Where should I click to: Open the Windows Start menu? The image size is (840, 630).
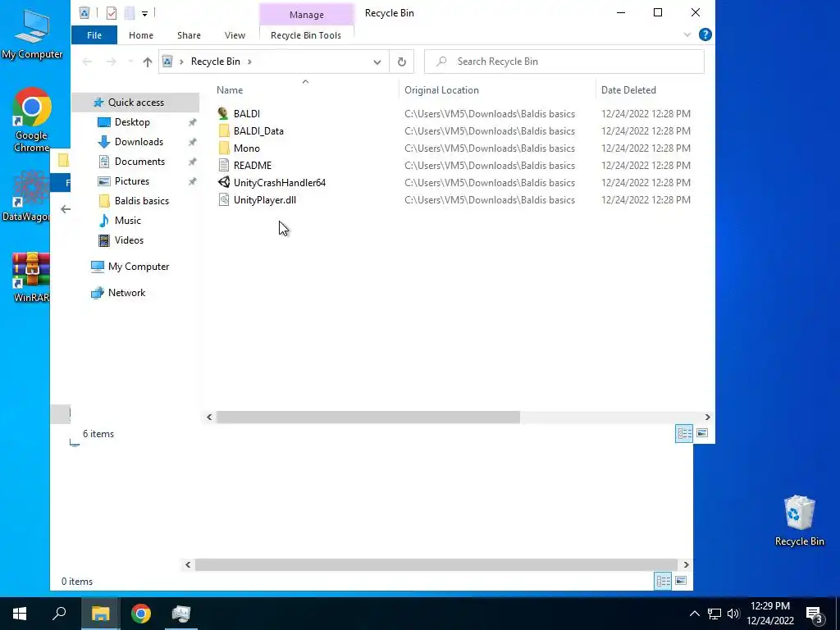20,614
